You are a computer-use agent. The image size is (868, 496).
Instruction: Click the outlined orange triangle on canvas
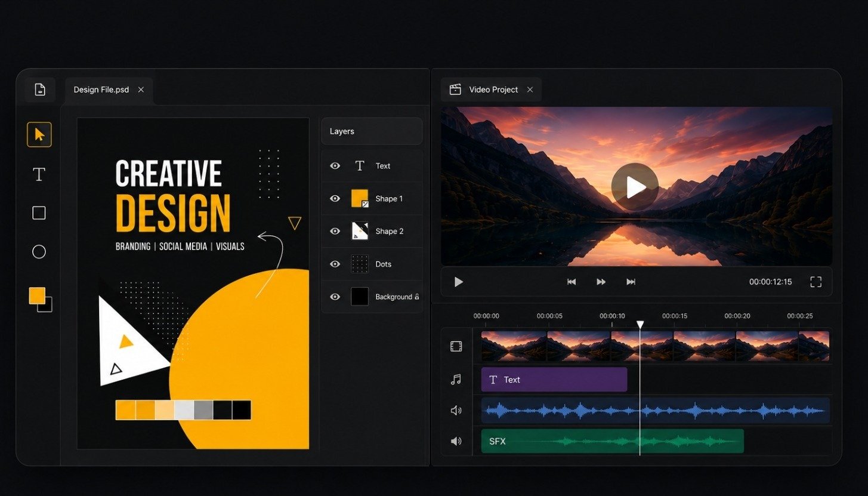294,223
